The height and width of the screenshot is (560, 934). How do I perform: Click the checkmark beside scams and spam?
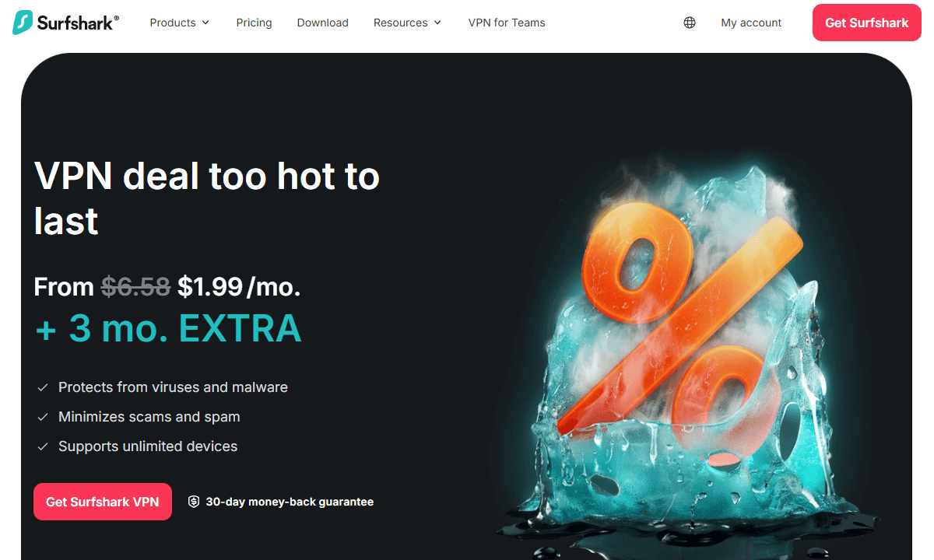click(x=44, y=417)
